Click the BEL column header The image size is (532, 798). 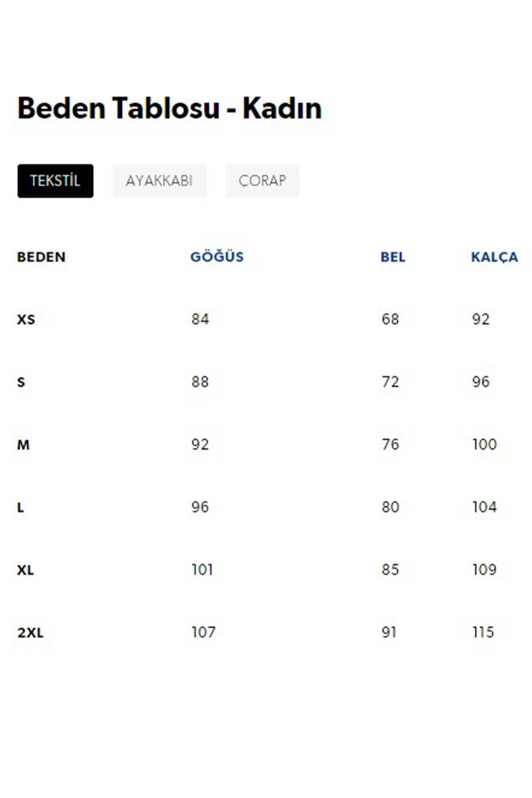click(x=393, y=257)
